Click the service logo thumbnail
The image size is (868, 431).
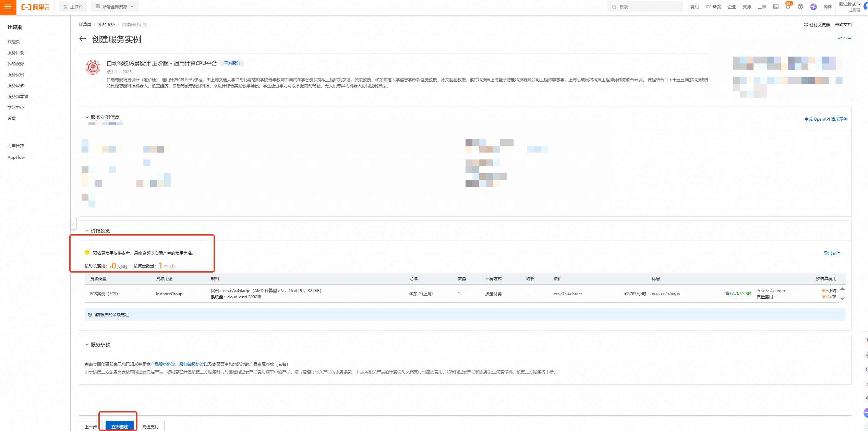93,67
